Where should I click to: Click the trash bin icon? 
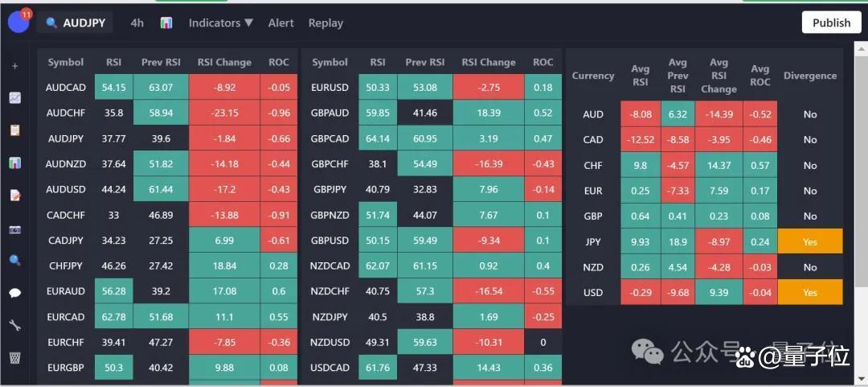pos(14,357)
